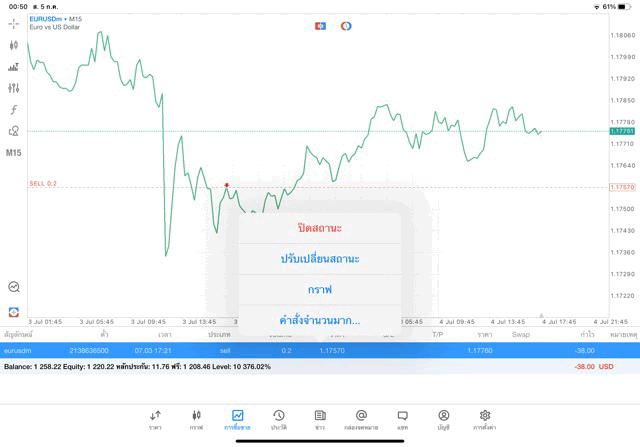Tap the zoom magnifier icon on chart

point(13,287)
